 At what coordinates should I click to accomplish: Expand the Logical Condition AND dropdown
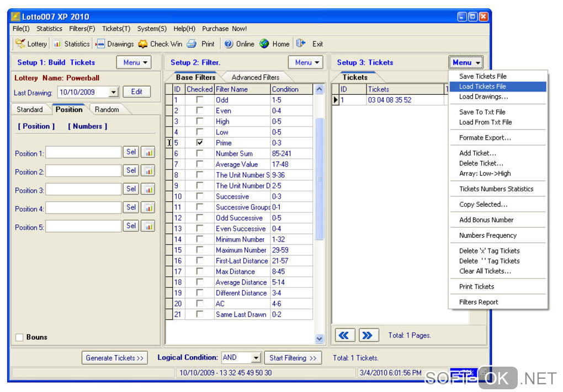(x=256, y=358)
